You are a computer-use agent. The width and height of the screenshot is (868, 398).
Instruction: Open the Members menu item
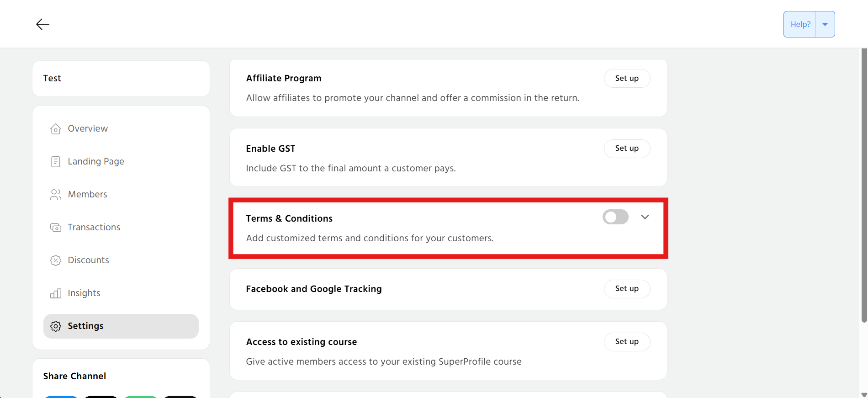(87, 195)
